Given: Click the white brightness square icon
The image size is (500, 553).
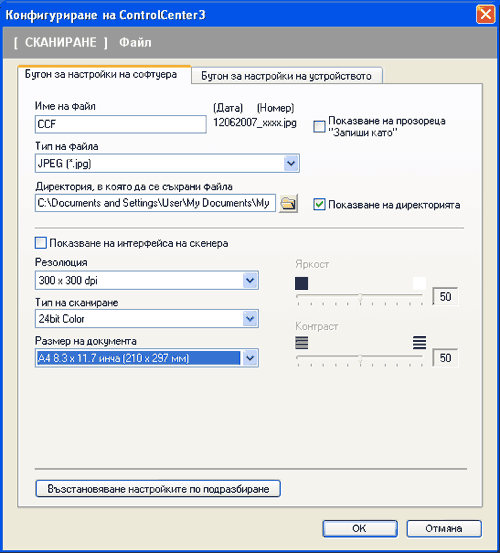Looking at the screenshot, I should pos(419,283).
